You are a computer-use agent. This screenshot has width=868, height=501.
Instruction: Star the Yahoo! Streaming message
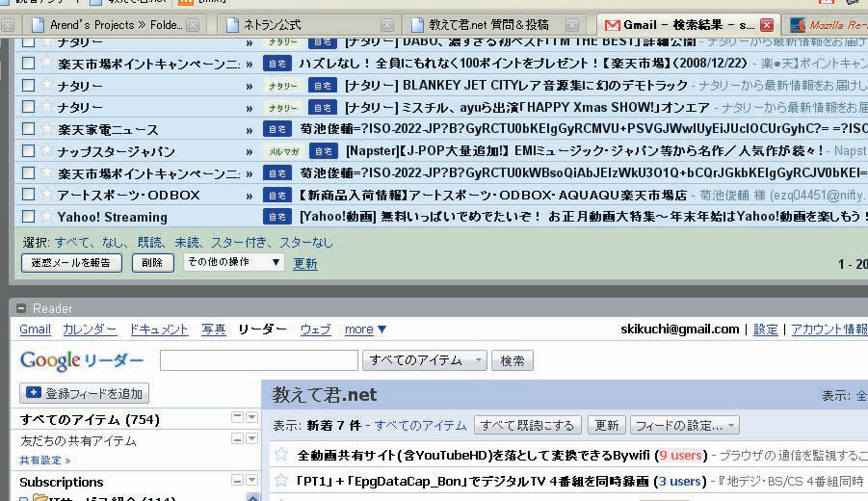click(x=47, y=216)
